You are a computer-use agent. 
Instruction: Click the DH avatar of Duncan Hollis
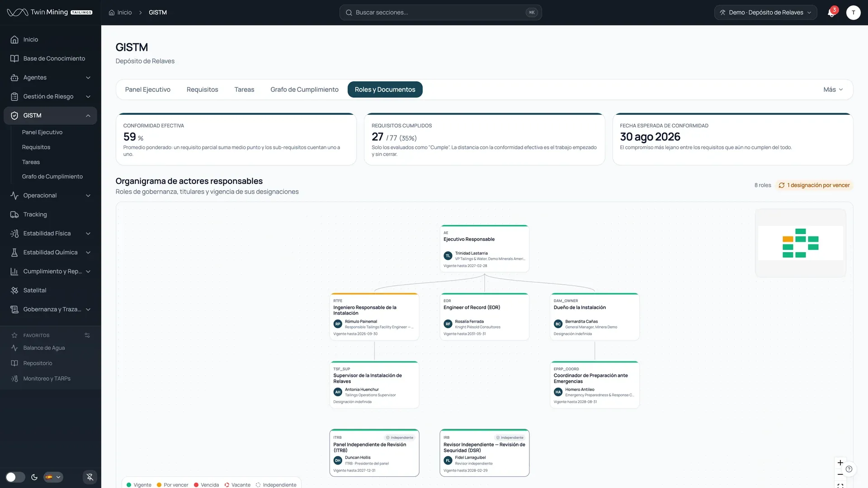(x=338, y=460)
